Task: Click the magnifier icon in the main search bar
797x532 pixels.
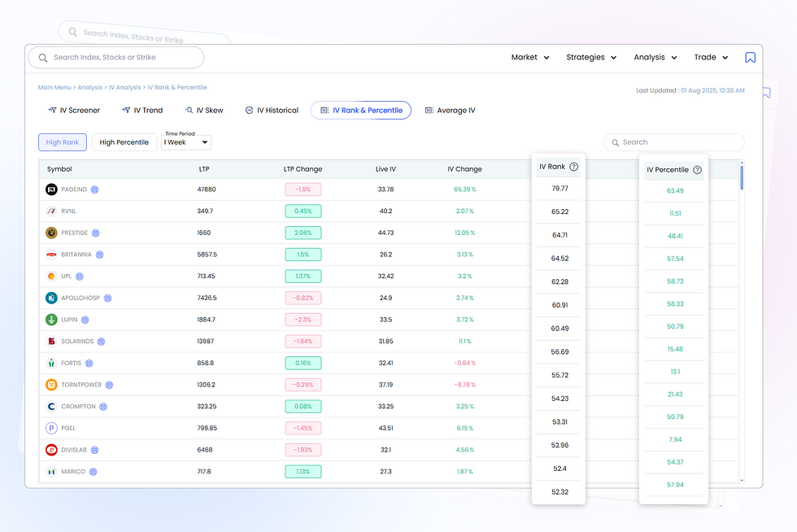Action: 43,58
